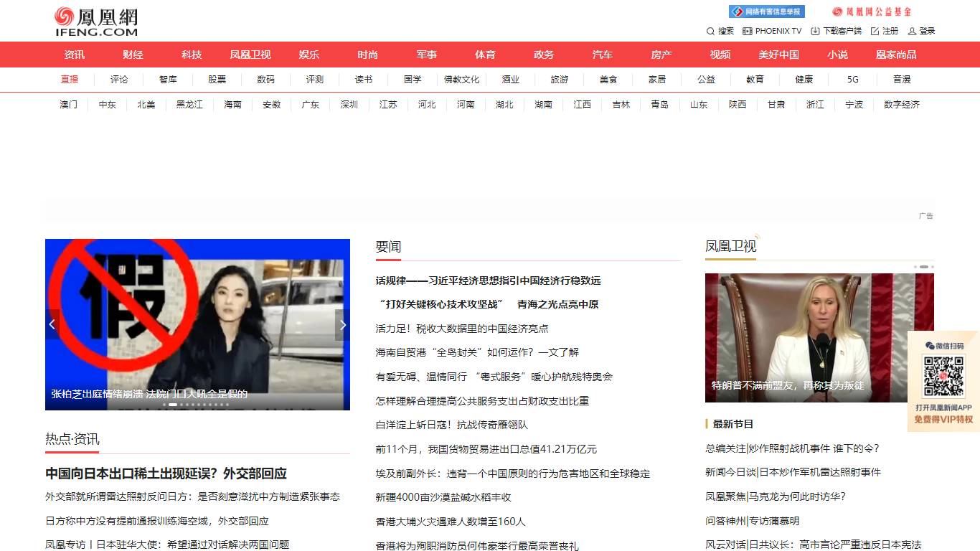
Task: Open the search magnifier icon
Action: (x=710, y=31)
